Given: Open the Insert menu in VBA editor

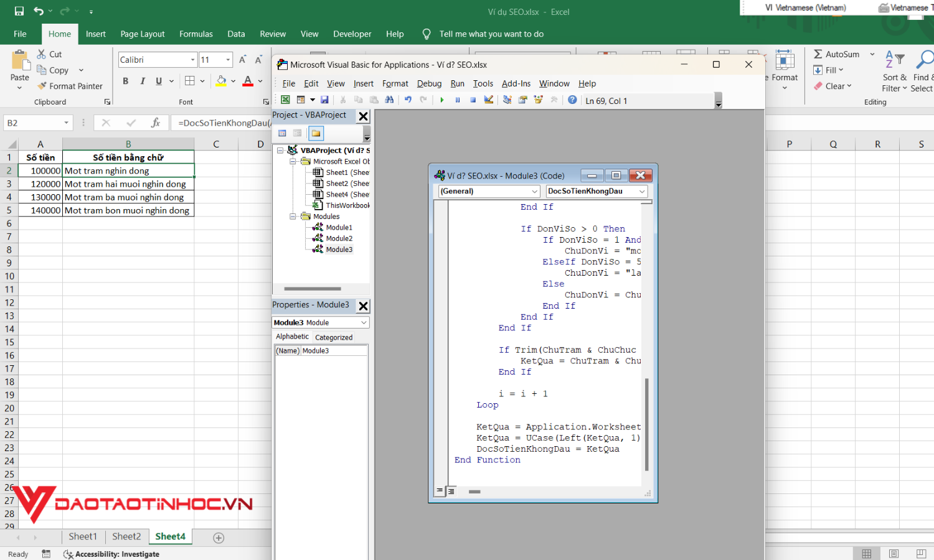Looking at the screenshot, I should pyautogui.click(x=363, y=83).
